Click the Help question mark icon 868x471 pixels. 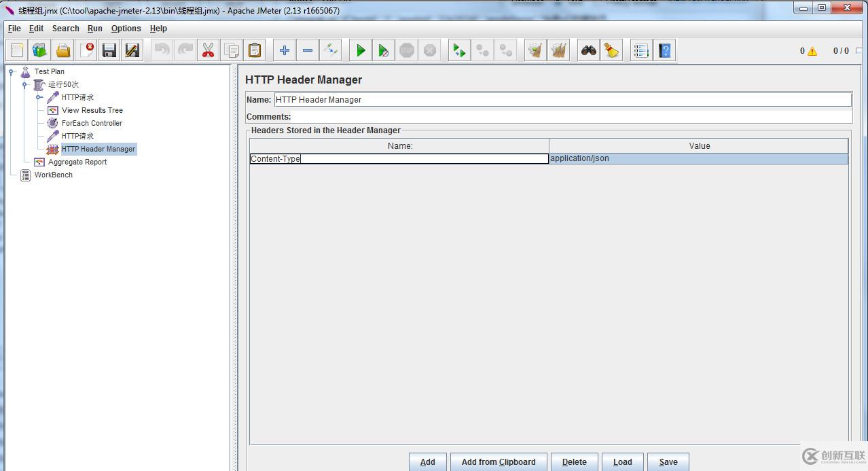point(664,50)
